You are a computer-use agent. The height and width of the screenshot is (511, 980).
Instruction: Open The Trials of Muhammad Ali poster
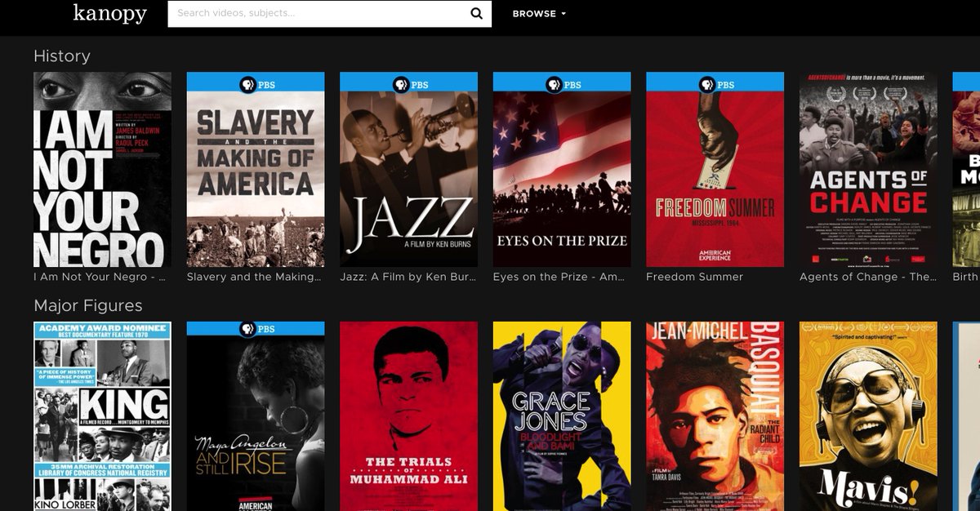pos(408,416)
